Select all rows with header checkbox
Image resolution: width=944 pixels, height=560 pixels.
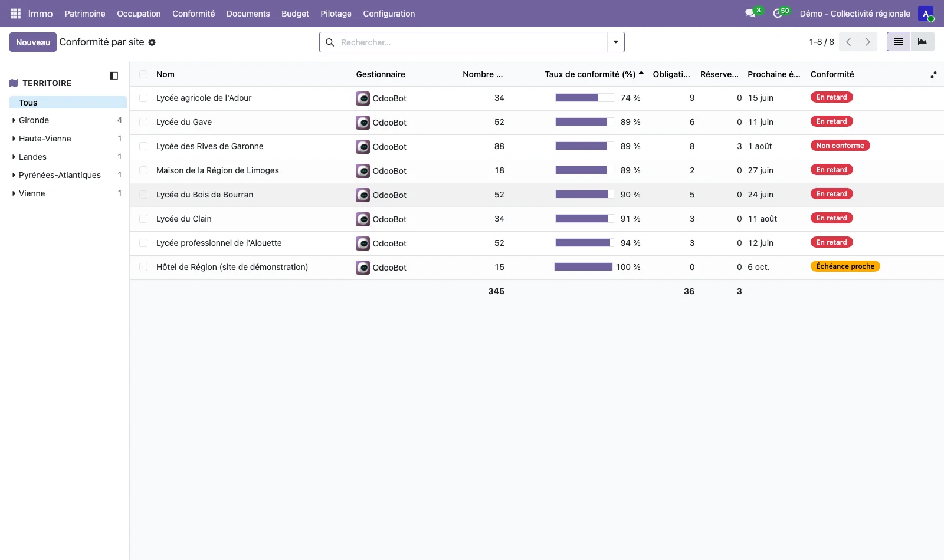tap(143, 74)
